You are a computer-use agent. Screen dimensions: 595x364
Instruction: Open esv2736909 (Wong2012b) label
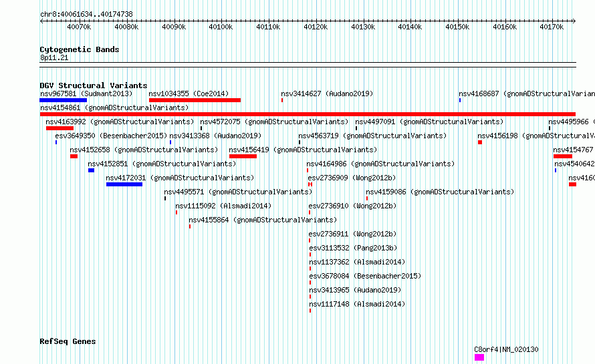coord(352,178)
